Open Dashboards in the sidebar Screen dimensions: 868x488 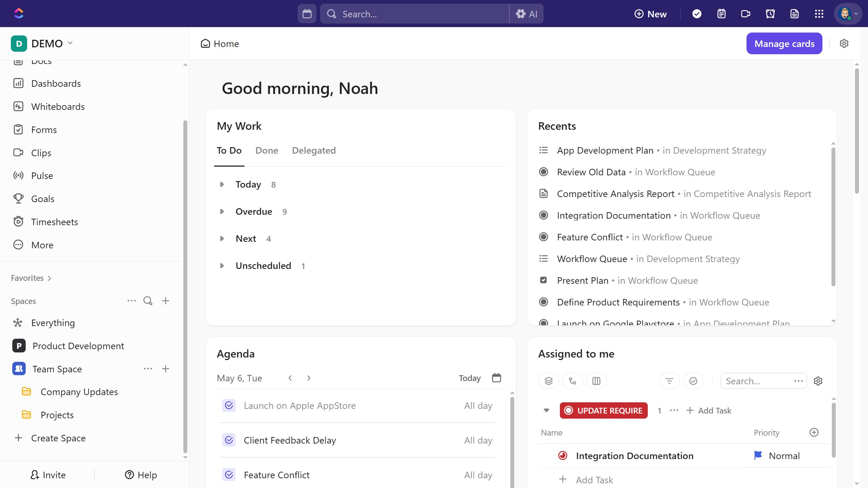(56, 84)
